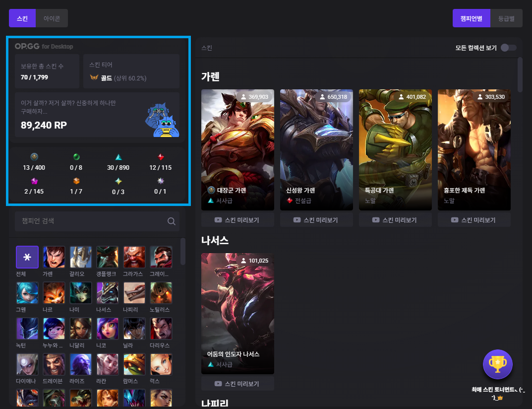
Task: Select 나피리 champion icon
Action: coord(134,293)
